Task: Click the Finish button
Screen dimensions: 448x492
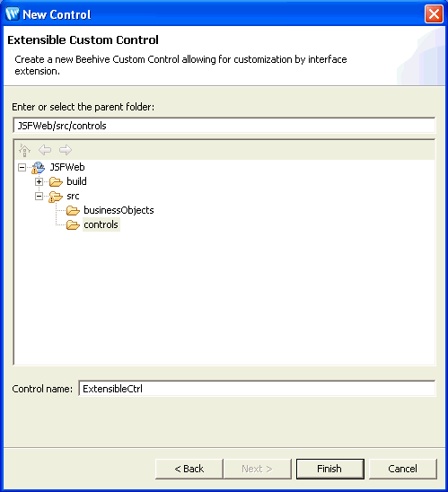Action: pyautogui.click(x=330, y=469)
